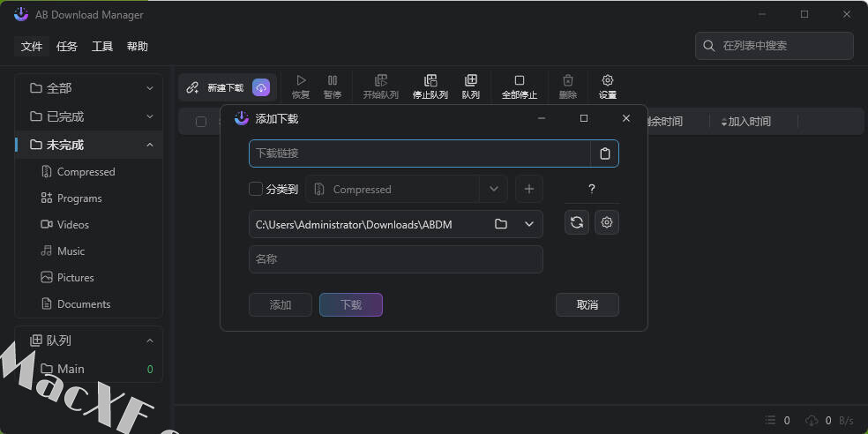868x434 pixels.
Task: Toggle the 分类到 checkbox
Action: click(256, 190)
